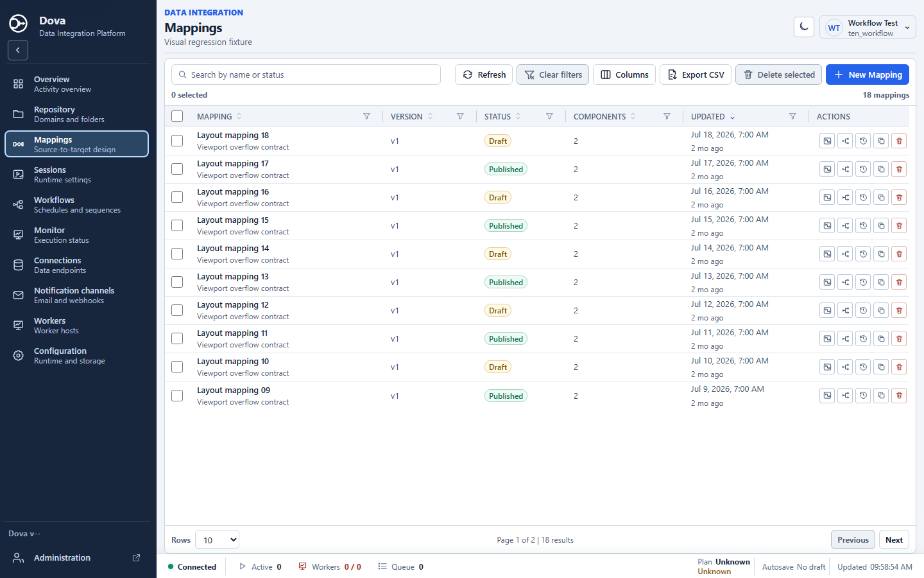Delete Layout mapping 16 with trash icon
Screen dimensions: 924x578
tap(900, 198)
